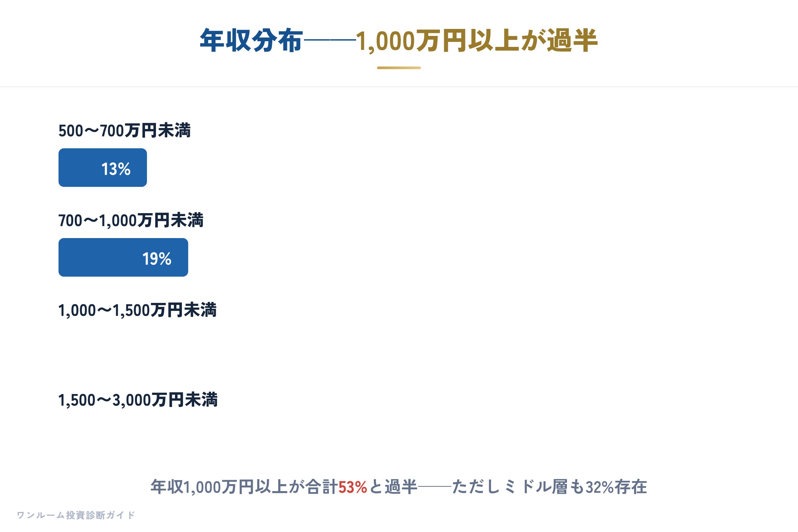This screenshot has width=798, height=532.
Task: Click the horizontal divider under header
Action: click(399, 87)
